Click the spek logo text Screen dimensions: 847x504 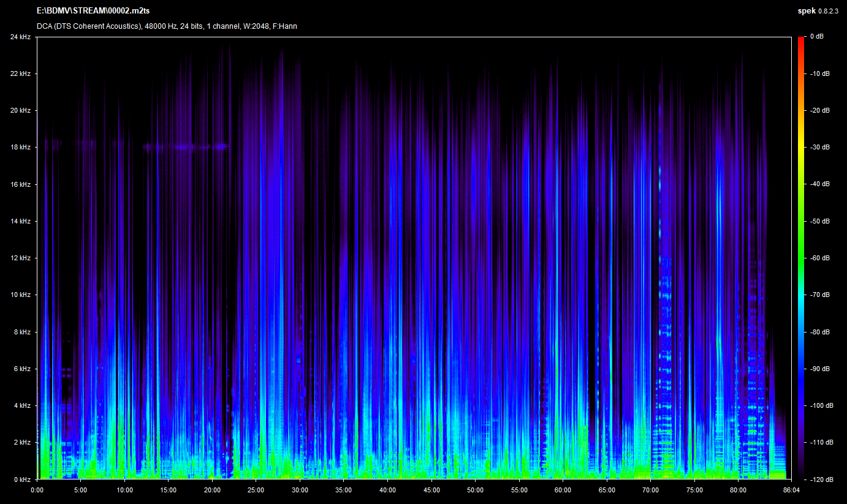[x=805, y=12]
